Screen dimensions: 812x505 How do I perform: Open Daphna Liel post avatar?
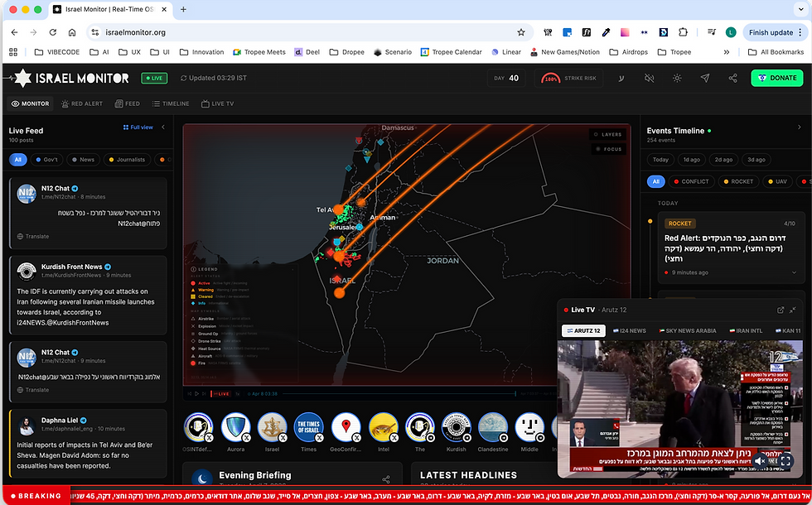27,426
